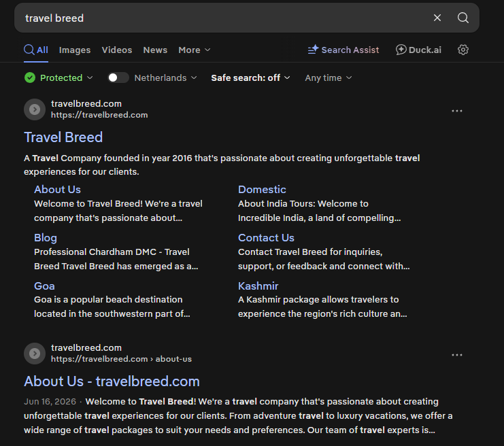Click the green Protected checkmark icon
This screenshot has width=504, height=446.
30,78
